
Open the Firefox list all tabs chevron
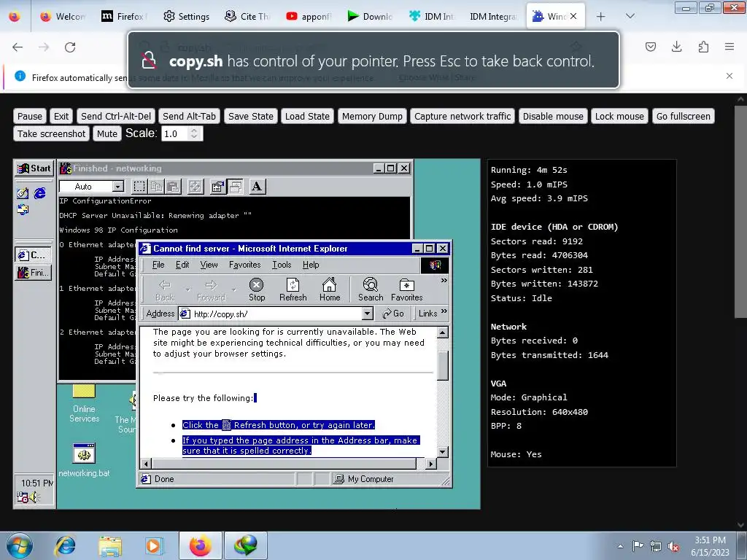pyautogui.click(x=630, y=16)
